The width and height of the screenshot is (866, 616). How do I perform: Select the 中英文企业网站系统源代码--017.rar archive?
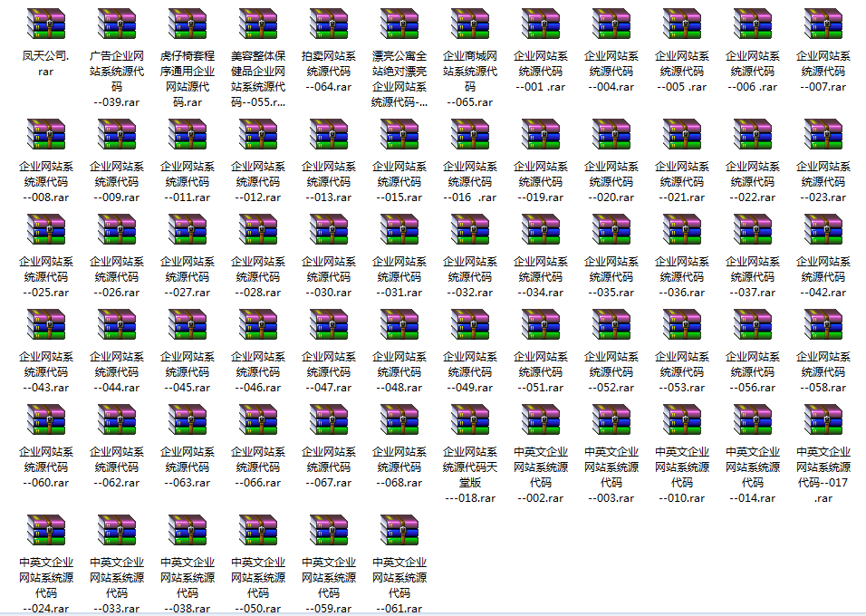point(823,420)
